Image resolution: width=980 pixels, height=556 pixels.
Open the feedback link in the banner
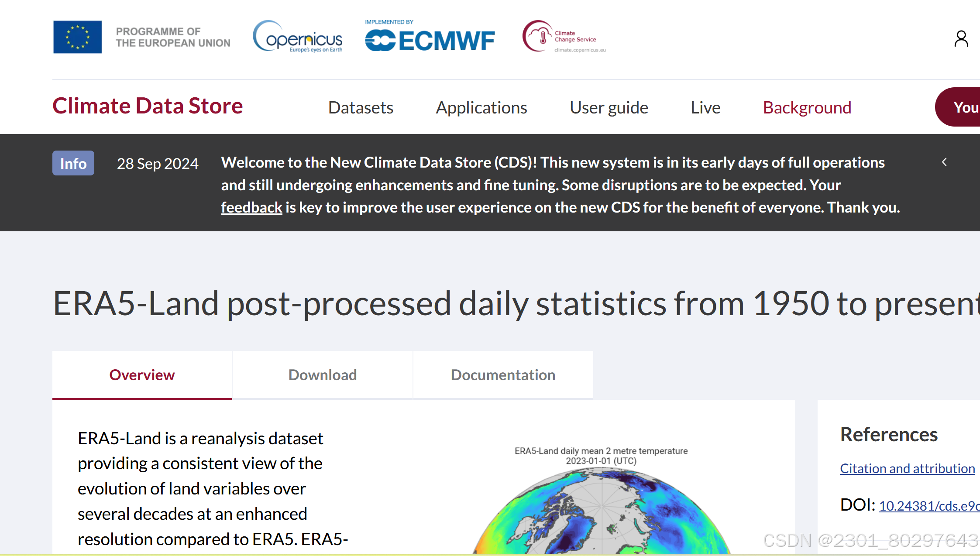coord(251,207)
